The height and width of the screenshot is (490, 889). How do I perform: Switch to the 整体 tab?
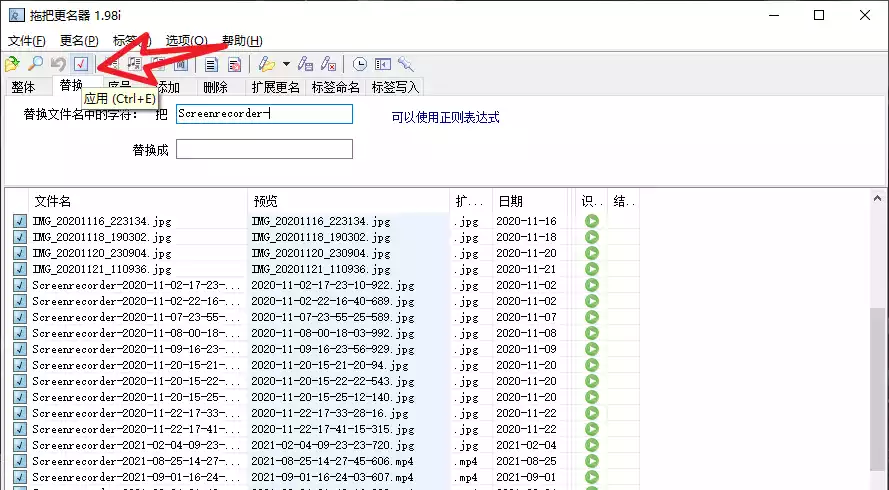[x=23, y=87]
